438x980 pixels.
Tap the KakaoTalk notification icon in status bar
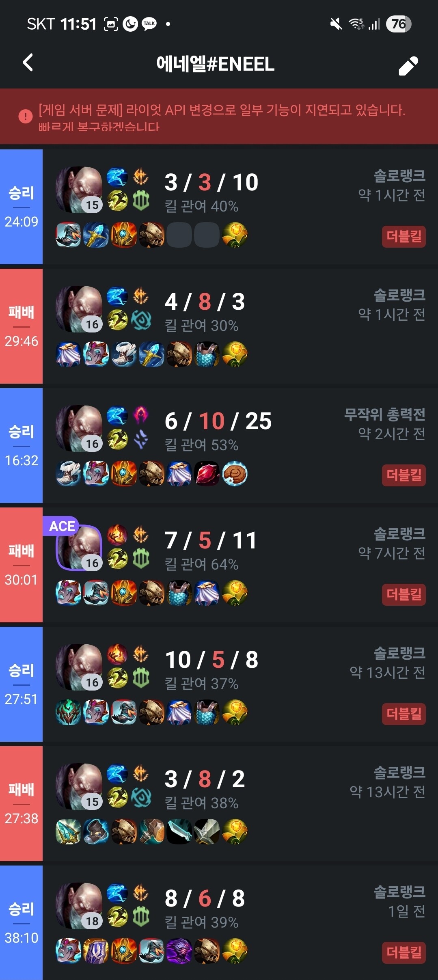pos(149,24)
